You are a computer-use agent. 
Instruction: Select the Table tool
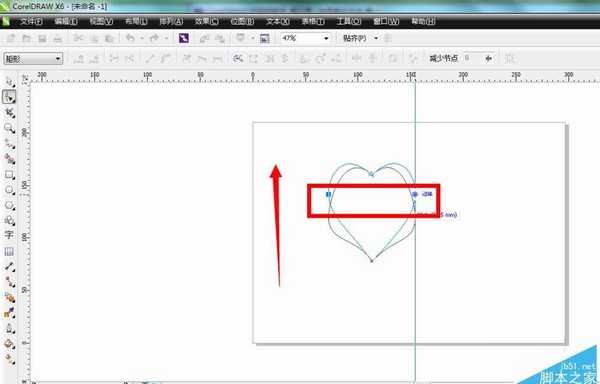9,251
